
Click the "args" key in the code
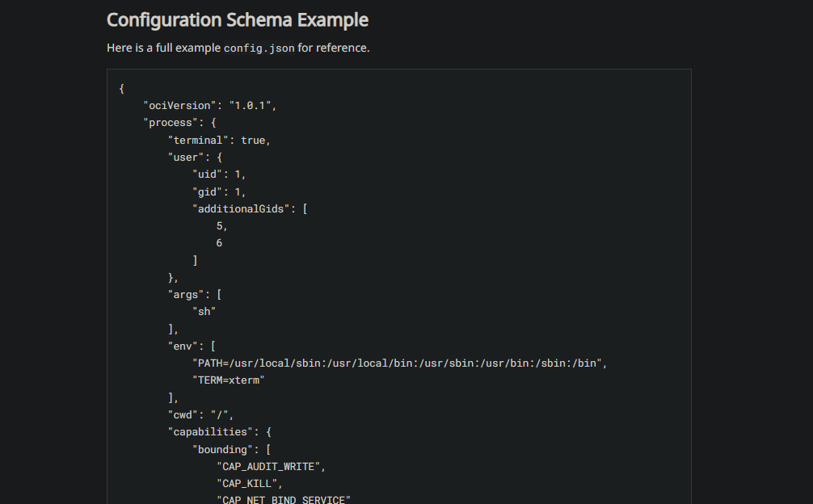point(186,295)
